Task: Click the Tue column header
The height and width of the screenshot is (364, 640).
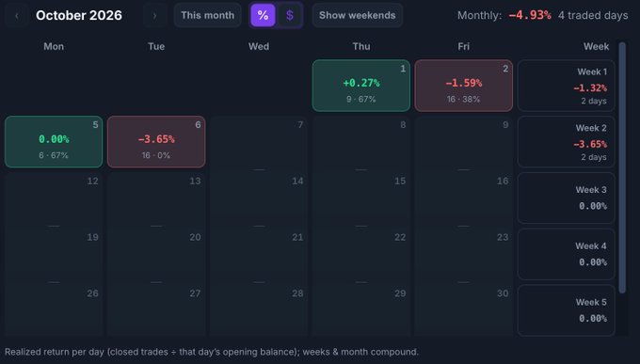Action: click(156, 46)
